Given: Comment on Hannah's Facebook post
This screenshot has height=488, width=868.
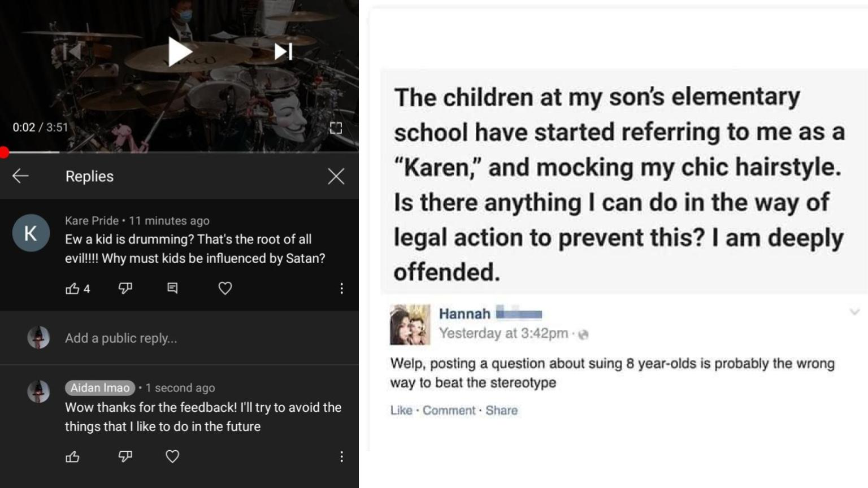Looking at the screenshot, I should tap(449, 411).
